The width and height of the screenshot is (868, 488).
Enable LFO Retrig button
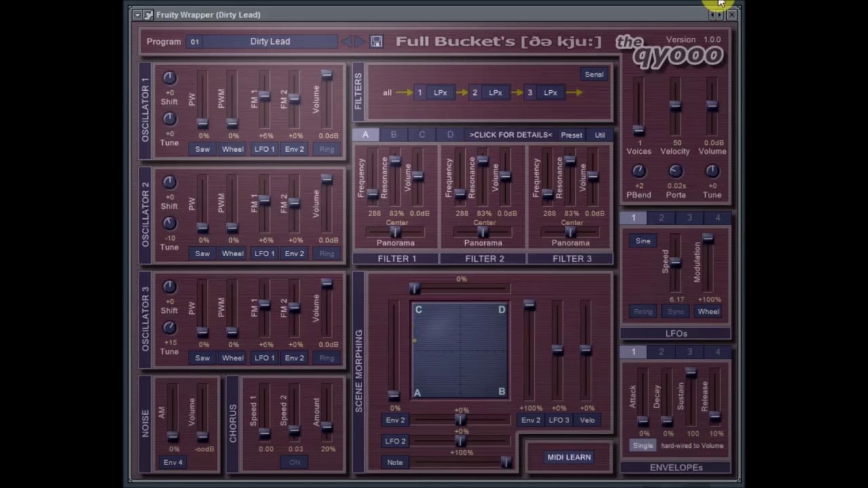(643, 312)
